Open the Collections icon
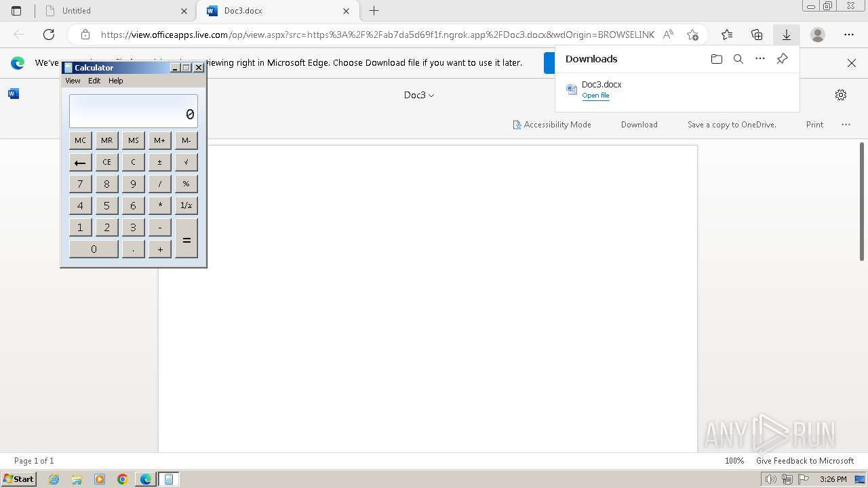 [x=757, y=35]
